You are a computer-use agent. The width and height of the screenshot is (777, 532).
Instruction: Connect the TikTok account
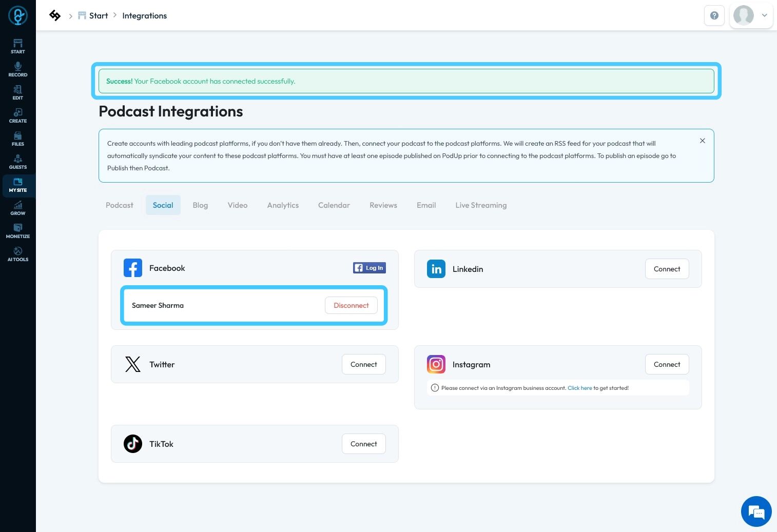pos(363,444)
